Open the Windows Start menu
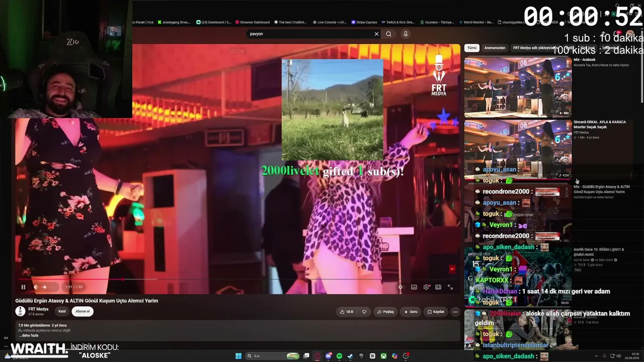Viewport: 644px width, 362px height. [x=238, y=356]
